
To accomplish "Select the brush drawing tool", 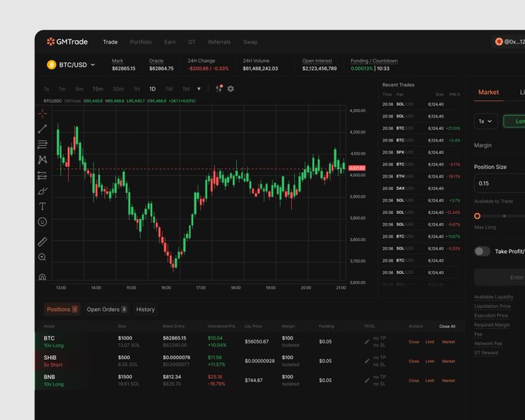I will (x=42, y=191).
